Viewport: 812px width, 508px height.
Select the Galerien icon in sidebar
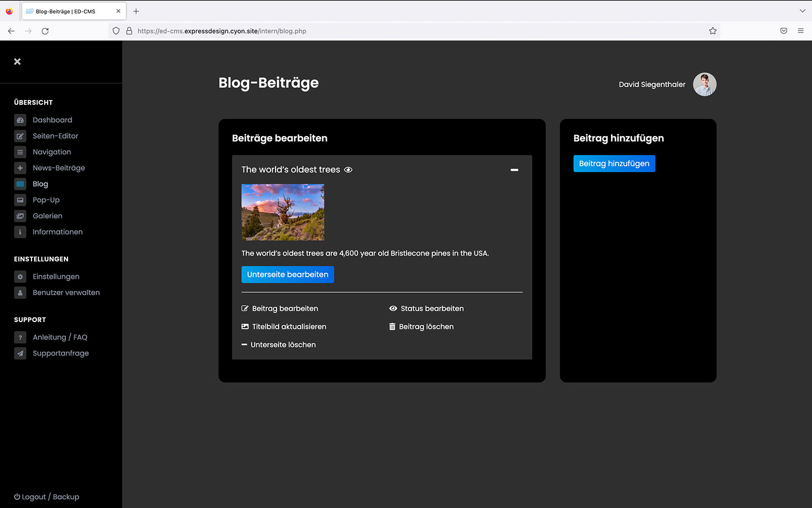[20, 216]
